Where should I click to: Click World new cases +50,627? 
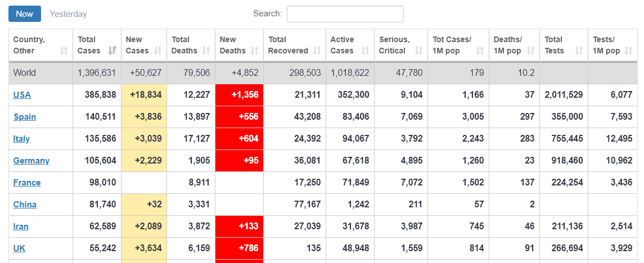(x=146, y=73)
